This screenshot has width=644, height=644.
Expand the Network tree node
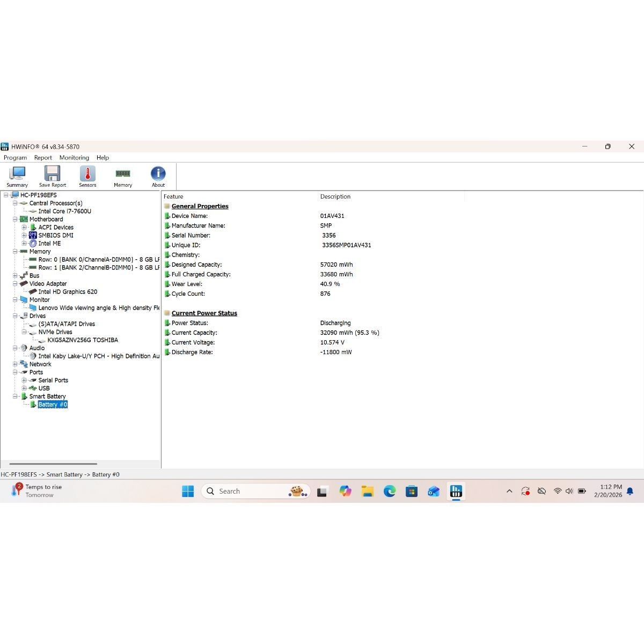pos(16,364)
